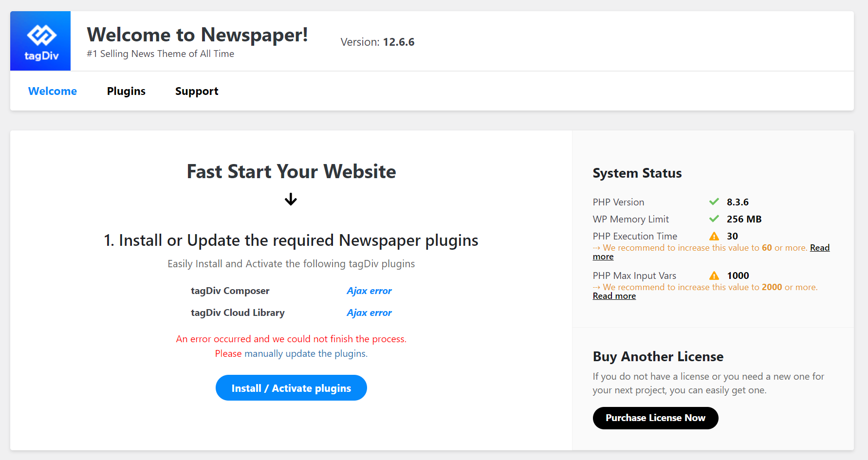This screenshot has width=868, height=460.
Task: Click the Install / Activate plugins button
Action: coord(291,388)
